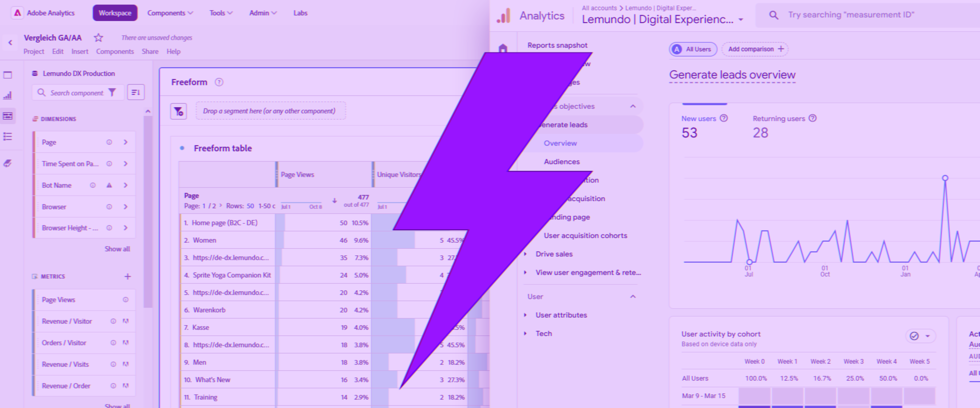Image resolution: width=980 pixels, height=408 pixels.
Task: Open the list rail icon in Adobe sidebar
Action: pyautogui.click(x=8, y=136)
